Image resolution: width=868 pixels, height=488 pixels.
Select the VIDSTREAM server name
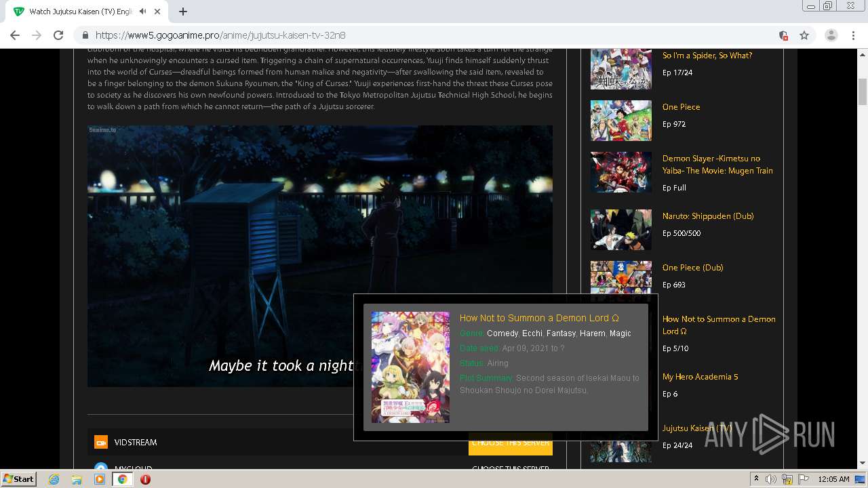tap(136, 443)
